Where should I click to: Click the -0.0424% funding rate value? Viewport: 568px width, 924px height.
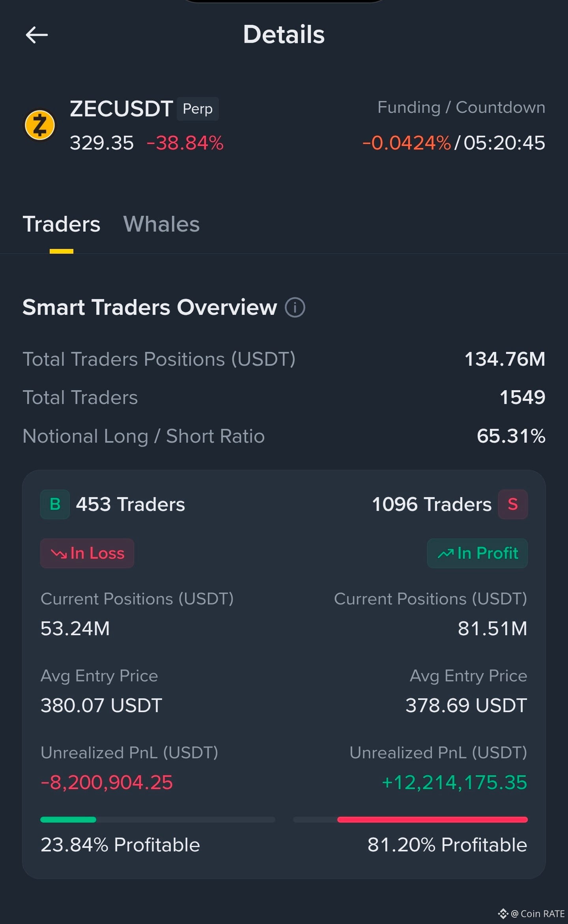[x=406, y=143]
